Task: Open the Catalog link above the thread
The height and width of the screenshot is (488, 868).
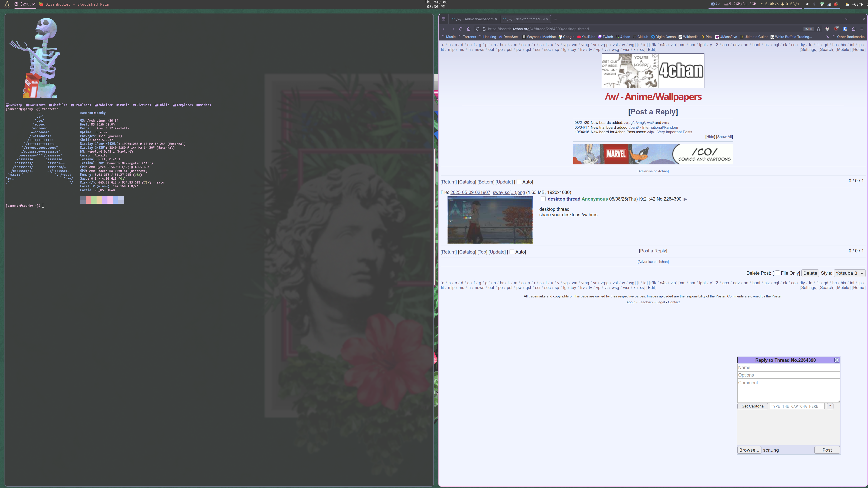Action: tap(467, 182)
